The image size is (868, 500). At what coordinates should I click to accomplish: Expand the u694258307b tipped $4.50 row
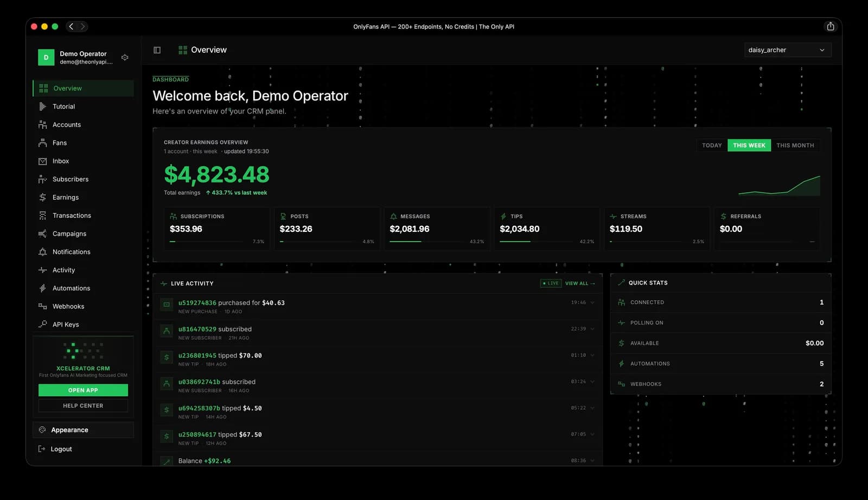tap(592, 408)
